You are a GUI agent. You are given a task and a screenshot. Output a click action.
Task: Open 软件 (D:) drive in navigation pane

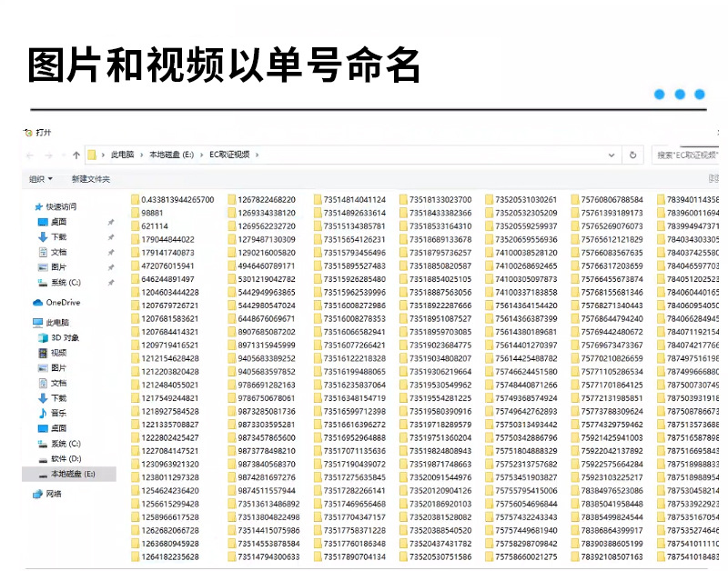66,458
